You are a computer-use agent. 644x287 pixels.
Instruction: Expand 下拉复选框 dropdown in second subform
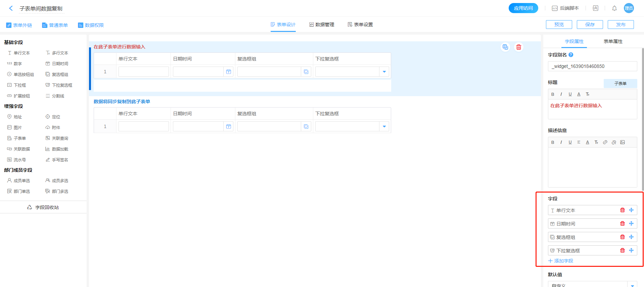pyautogui.click(x=384, y=126)
